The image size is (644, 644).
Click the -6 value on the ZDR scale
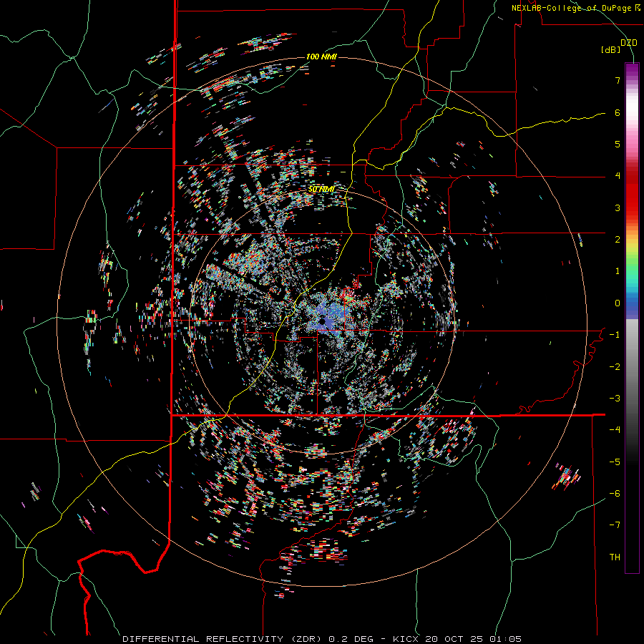(615, 494)
